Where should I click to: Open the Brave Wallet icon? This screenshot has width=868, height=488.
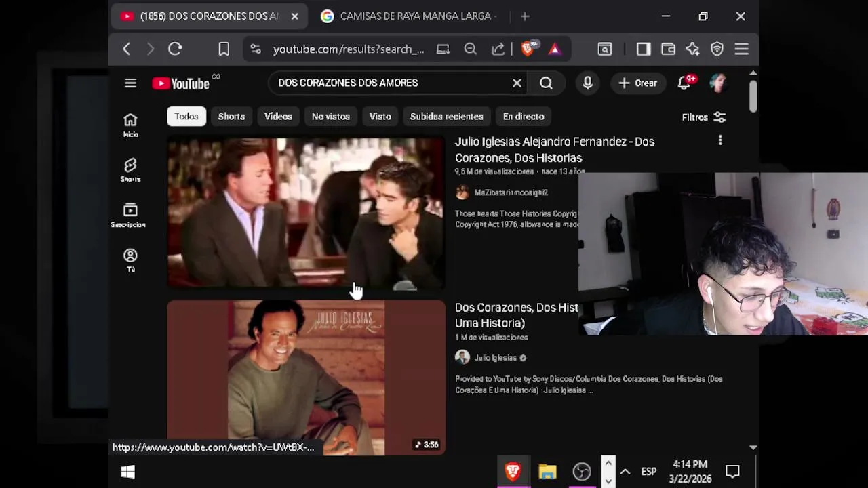(668, 49)
